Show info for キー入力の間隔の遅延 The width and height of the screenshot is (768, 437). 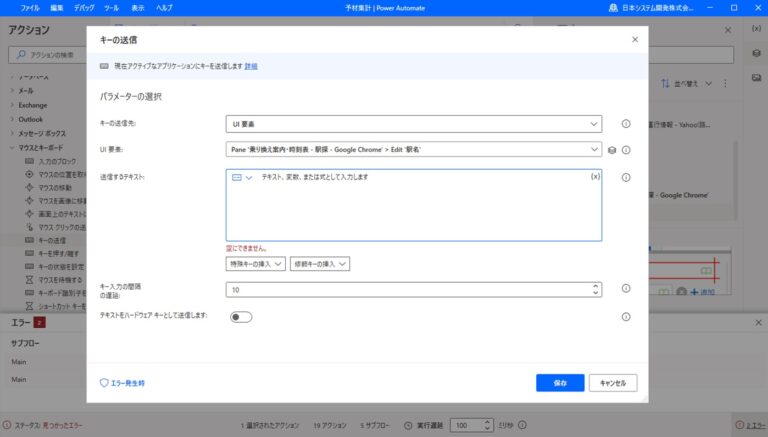tap(626, 289)
